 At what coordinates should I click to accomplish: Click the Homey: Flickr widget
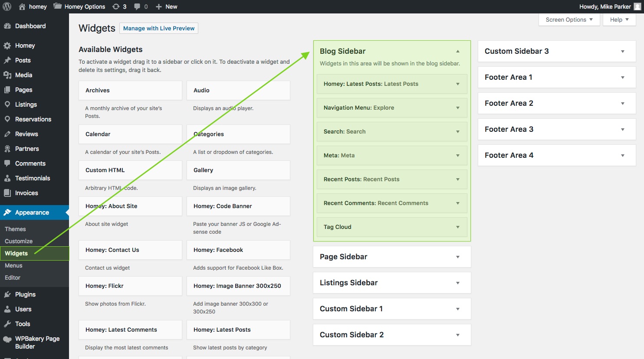tap(130, 286)
